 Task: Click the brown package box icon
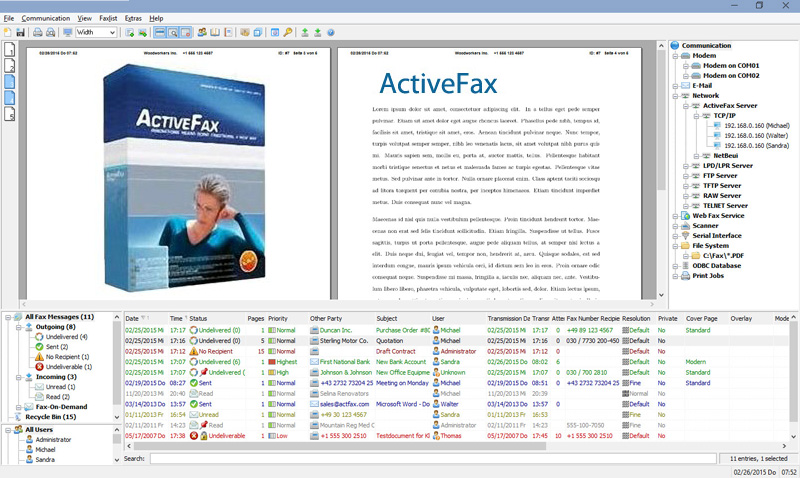(245, 32)
